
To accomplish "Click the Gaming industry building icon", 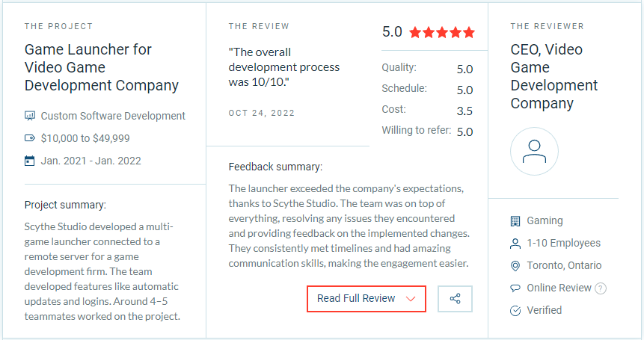I will coord(515,221).
